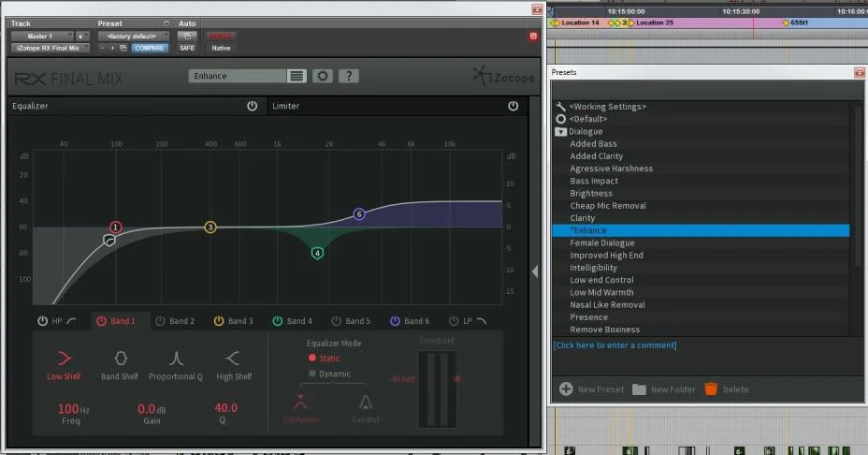Viewport: 868px width, 455px height.
Task: Switch to the Band 5 tab
Action: click(357, 321)
